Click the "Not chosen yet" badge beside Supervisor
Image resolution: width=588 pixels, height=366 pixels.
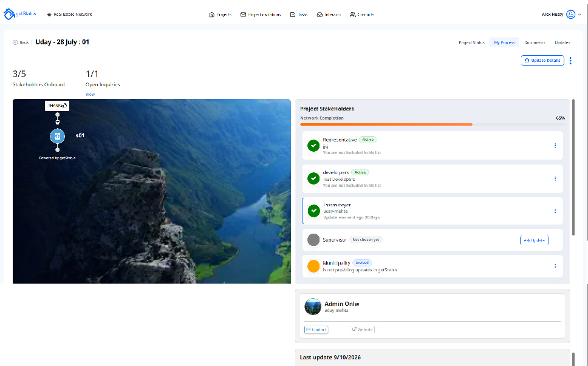(366, 240)
